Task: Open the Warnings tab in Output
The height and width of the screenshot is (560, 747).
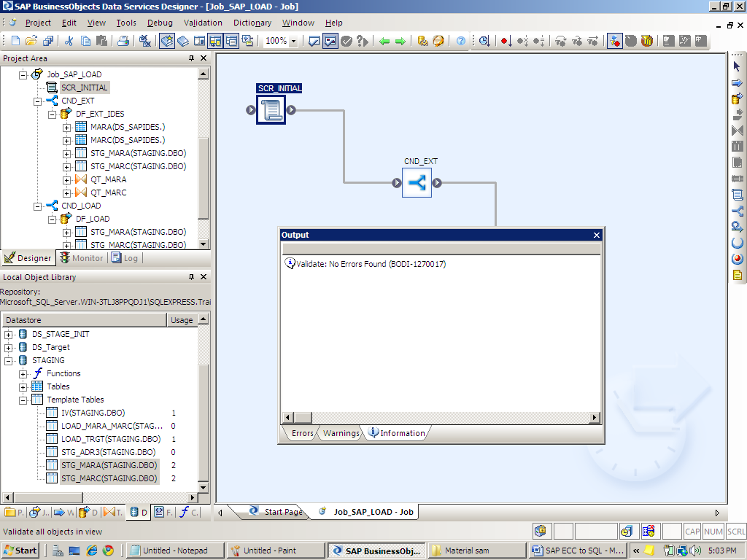Action: pyautogui.click(x=341, y=433)
